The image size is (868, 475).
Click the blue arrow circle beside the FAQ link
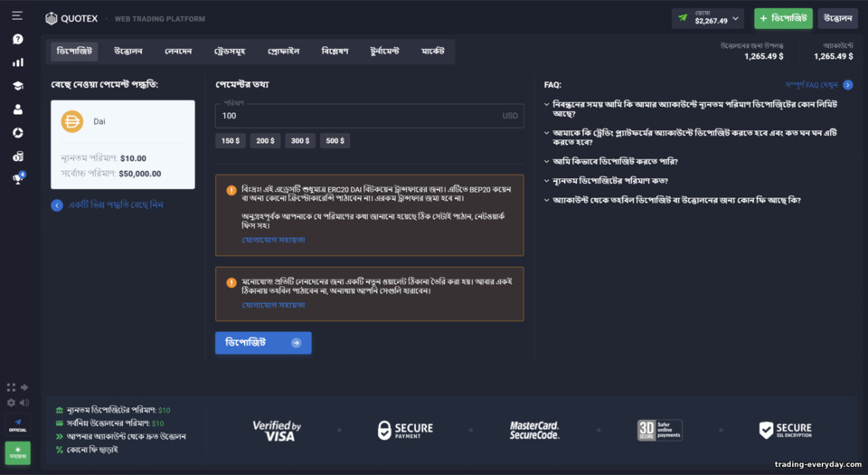[x=848, y=85]
